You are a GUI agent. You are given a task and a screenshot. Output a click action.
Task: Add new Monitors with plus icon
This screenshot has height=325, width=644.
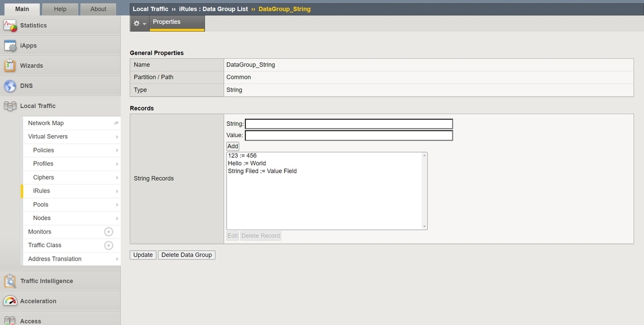click(x=108, y=232)
